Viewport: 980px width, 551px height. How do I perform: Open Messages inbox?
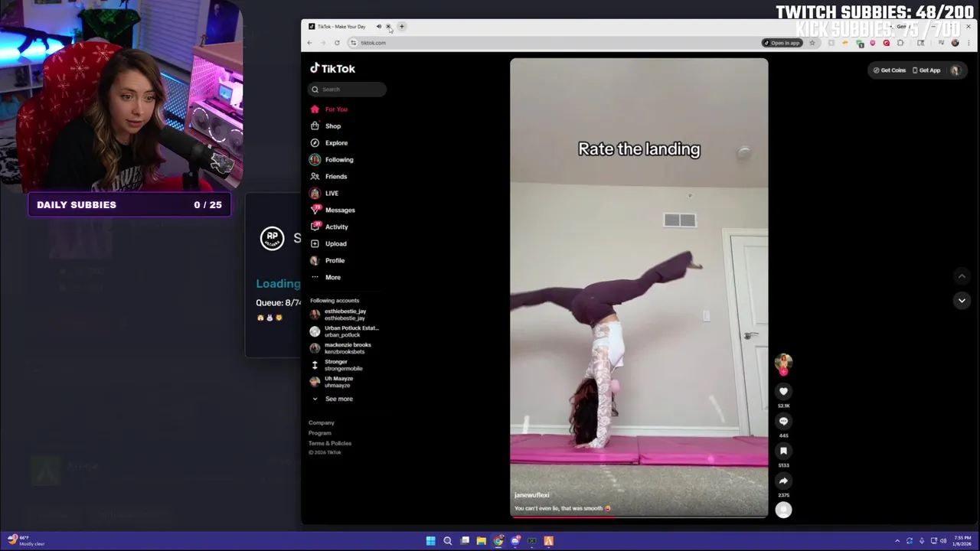(x=333, y=210)
